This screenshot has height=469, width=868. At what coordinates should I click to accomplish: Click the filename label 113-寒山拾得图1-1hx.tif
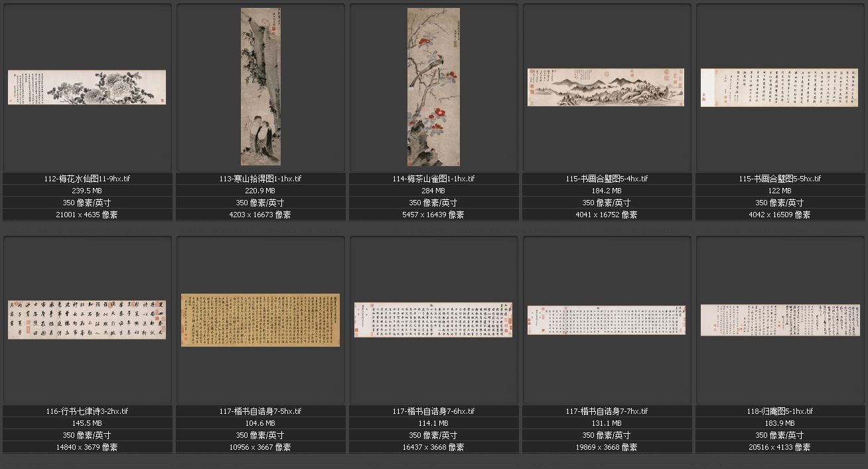[x=260, y=179]
